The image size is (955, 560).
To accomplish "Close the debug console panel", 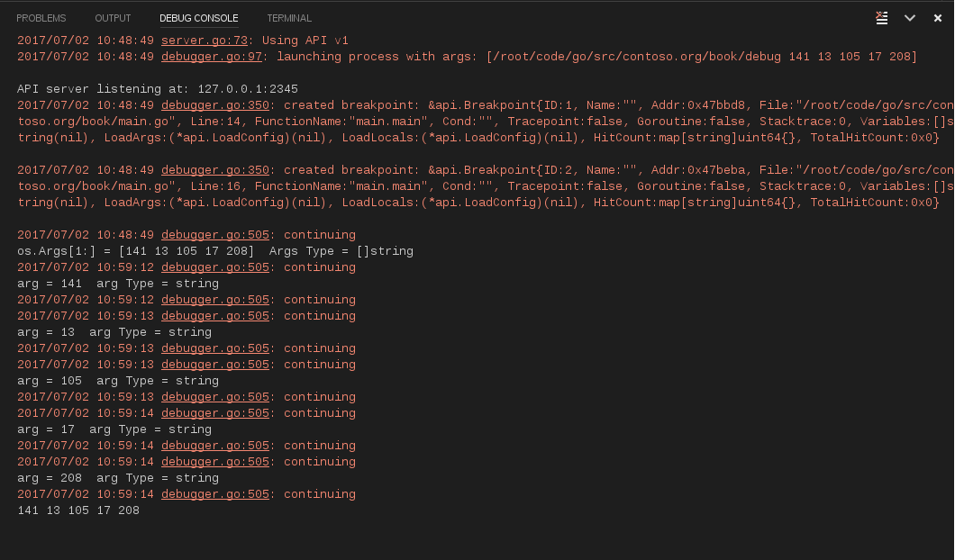I will 938,17.
